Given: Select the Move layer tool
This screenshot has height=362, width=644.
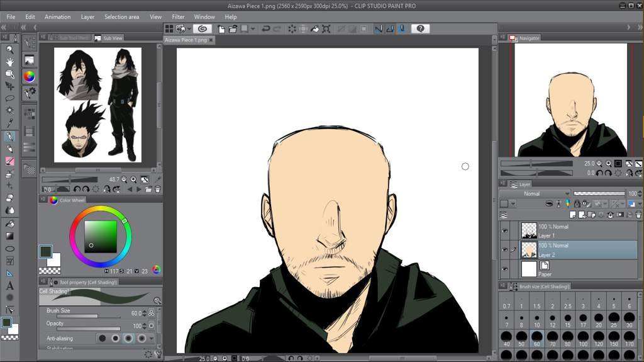Looking at the screenshot, I should [x=10, y=86].
